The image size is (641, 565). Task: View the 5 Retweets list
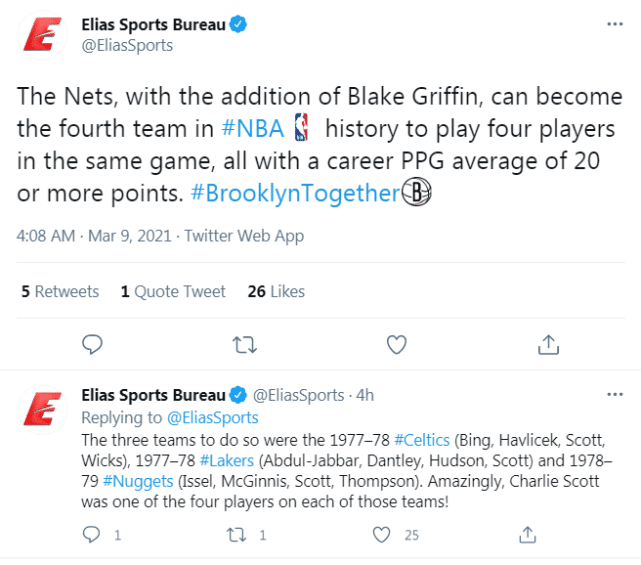(x=60, y=291)
